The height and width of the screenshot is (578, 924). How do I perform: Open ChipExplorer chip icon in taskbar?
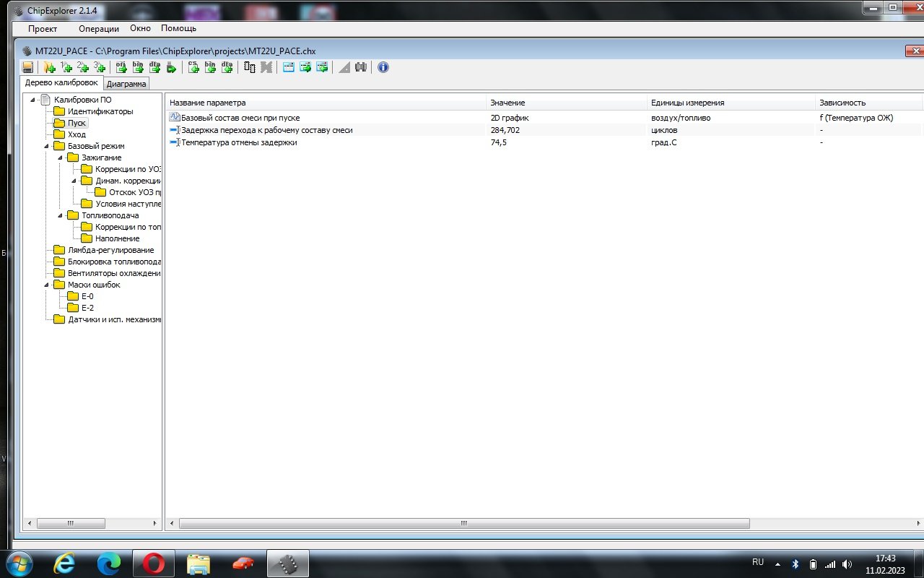[x=288, y=563]
